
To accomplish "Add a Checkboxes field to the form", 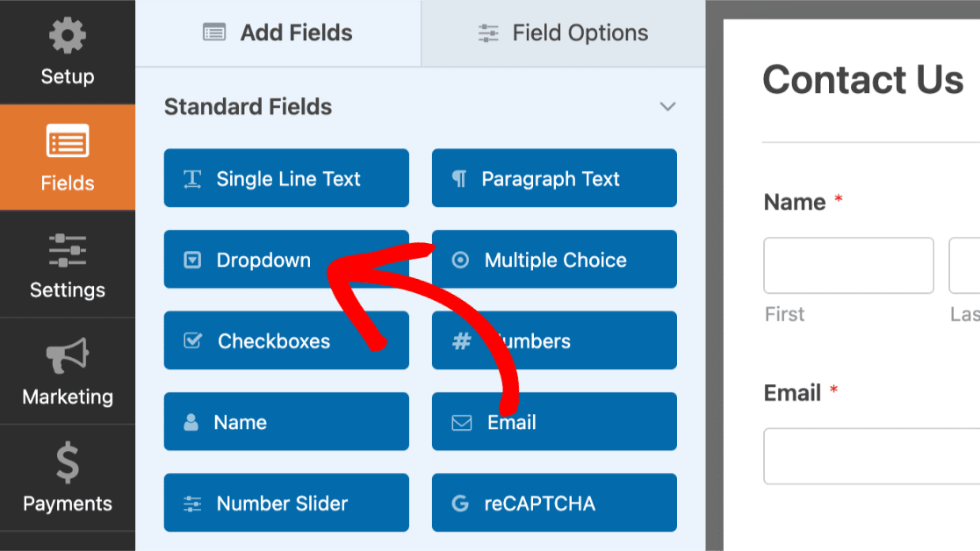I will pos(286,340).
